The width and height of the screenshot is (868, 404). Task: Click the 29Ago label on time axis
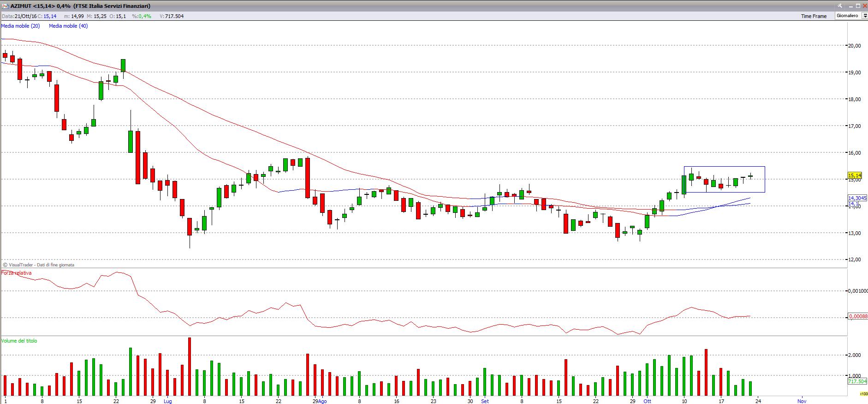point(320,401)
